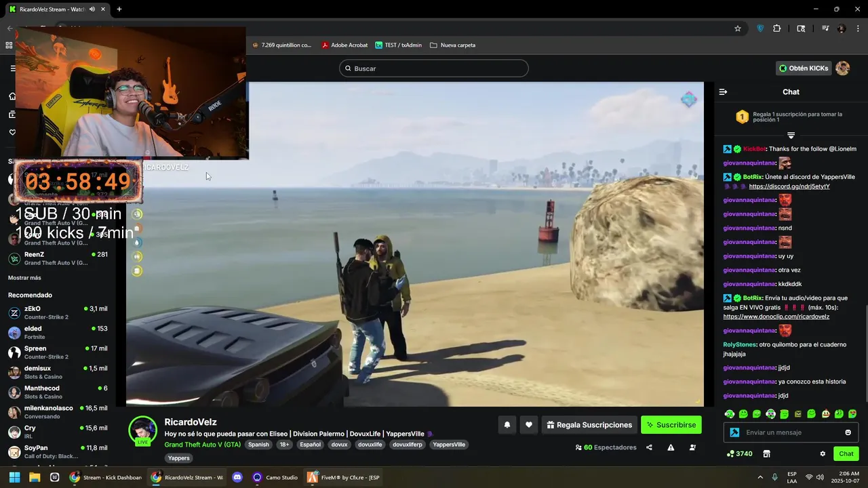Open the browser Extensions puzzle icon
Screen dimensions: 868x488
pos(777,28)
